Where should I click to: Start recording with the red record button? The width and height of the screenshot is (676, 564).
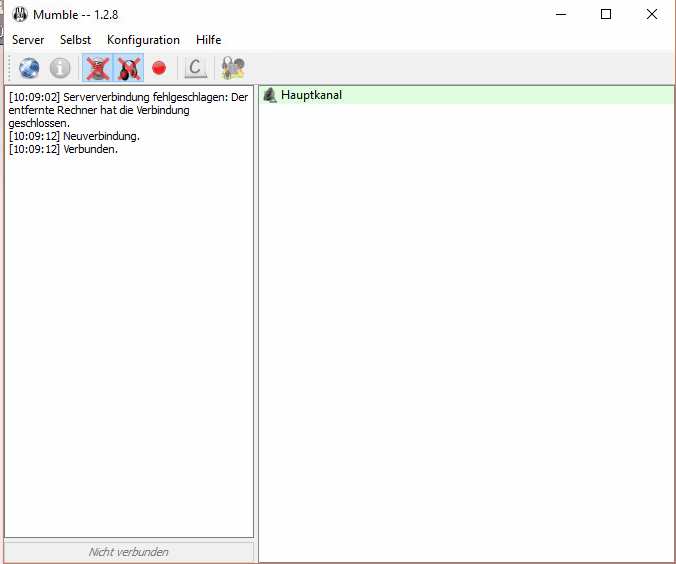click(158, 68)
